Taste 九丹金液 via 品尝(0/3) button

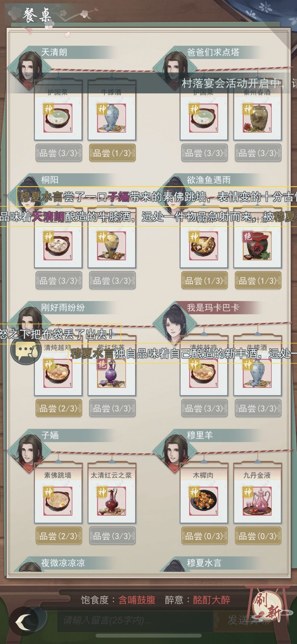[258, 536]
